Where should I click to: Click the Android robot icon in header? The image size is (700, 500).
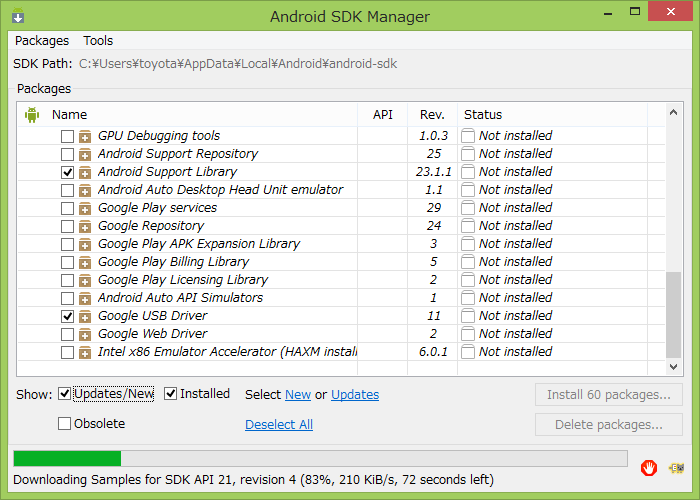click(32, 115)
